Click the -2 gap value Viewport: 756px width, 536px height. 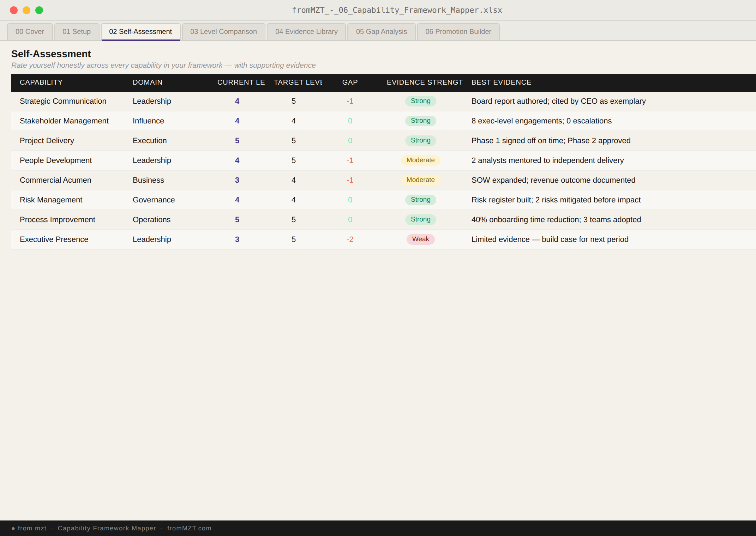(350, 239)
